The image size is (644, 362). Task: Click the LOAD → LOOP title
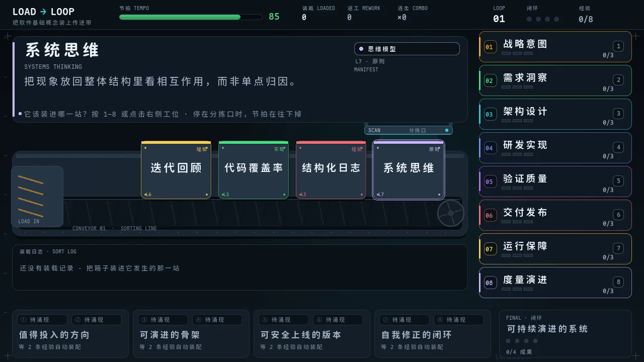(x=43, y=12)
